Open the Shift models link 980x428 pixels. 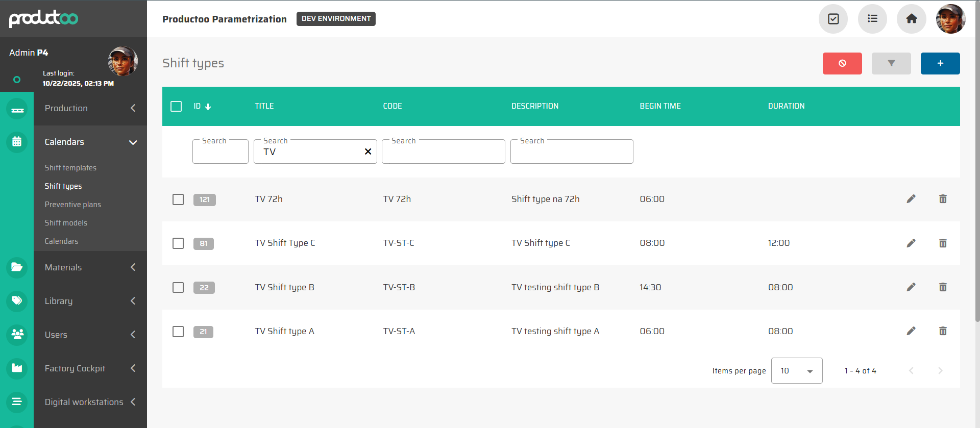click(x=66, y=223)
